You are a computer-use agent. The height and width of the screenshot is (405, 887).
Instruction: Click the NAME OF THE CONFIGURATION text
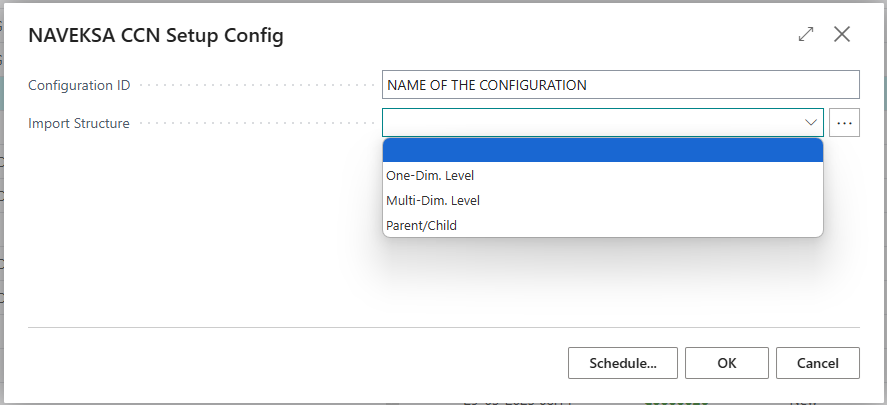[x=487, y=85]
